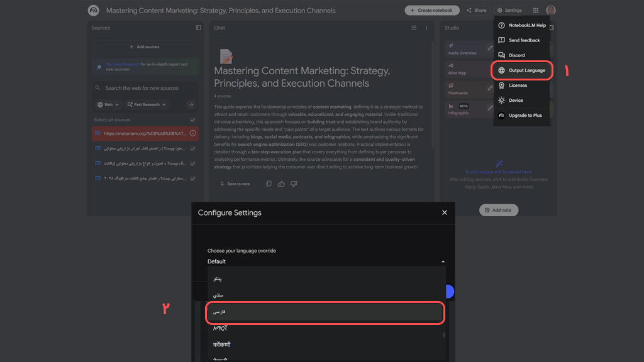Click Search the web for new sources field
Image resolution: width=644 pixels, height=362 pixels.
[145, 88]
